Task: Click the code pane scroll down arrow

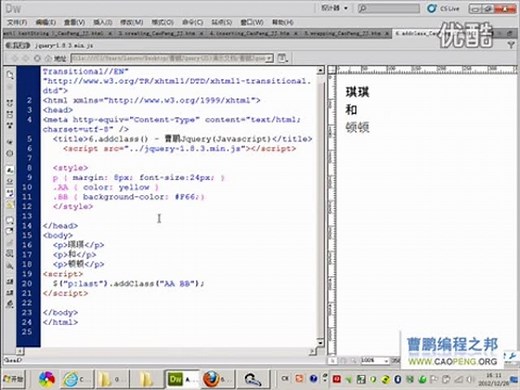Action: click(x=320, y=342)
